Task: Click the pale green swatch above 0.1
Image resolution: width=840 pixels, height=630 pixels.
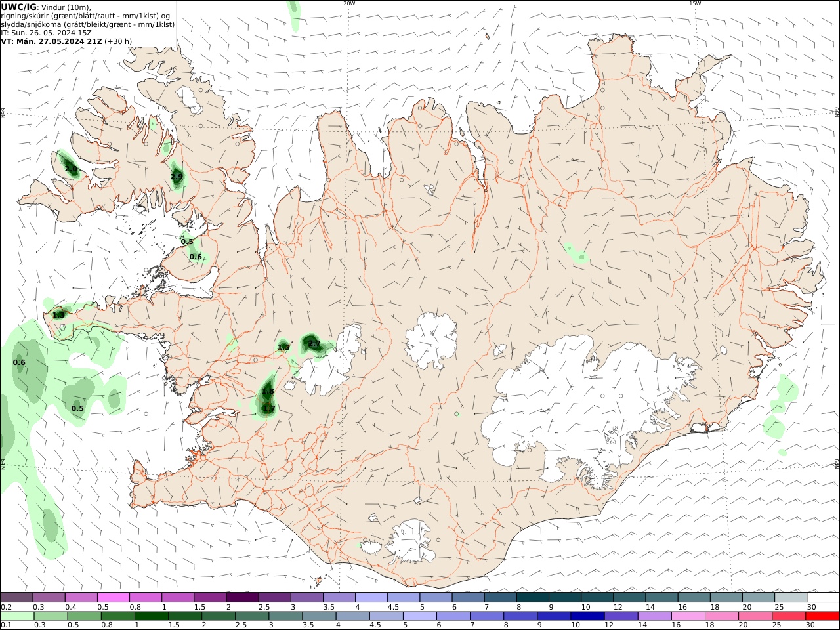Action: (18, 616)
